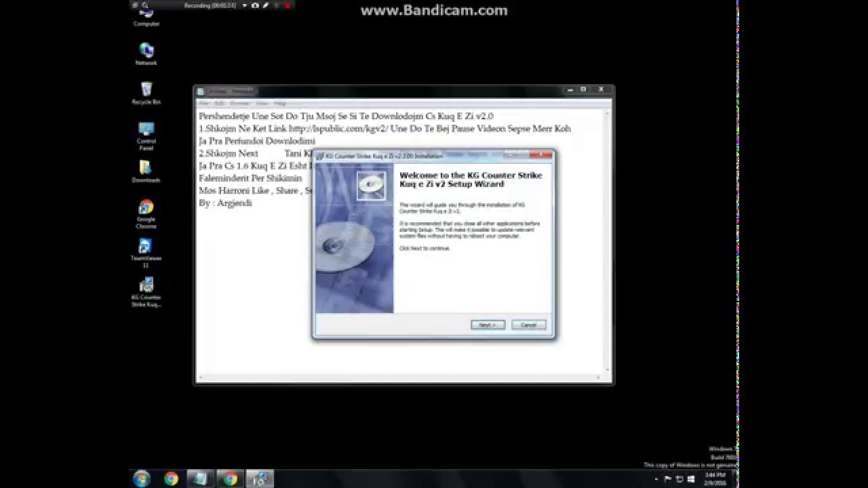868x488 pixels.
Task: Open the View menu in document window
Action: pos(262,104)
